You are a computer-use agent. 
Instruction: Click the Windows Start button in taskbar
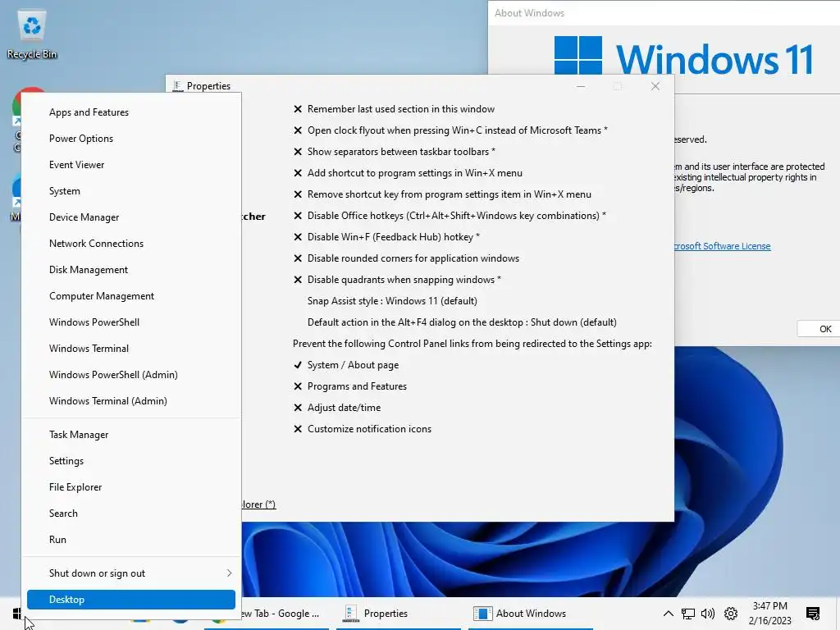coord(16,614)
